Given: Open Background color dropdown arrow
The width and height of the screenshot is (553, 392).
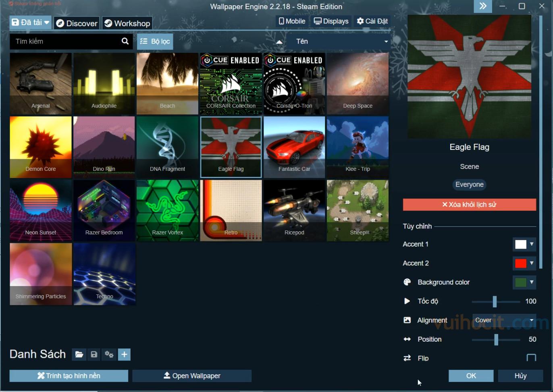Looking at the screenshot, I should coord(532,282).
